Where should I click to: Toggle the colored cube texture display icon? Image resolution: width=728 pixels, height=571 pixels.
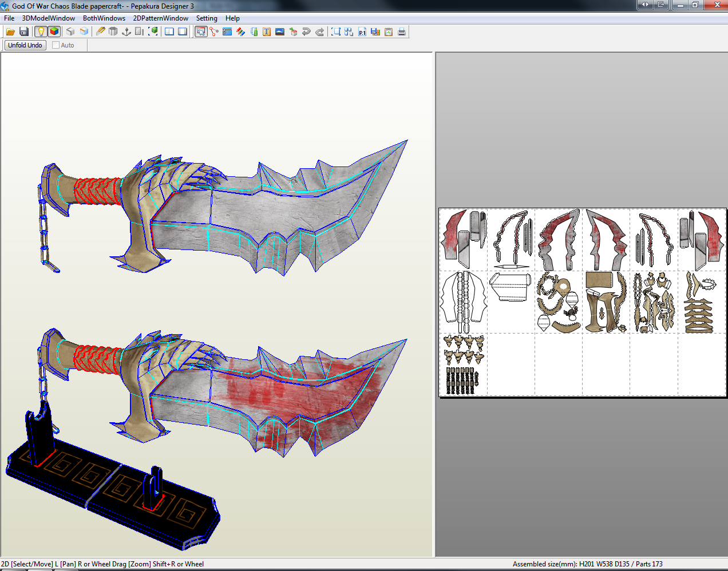click(54, 31)
